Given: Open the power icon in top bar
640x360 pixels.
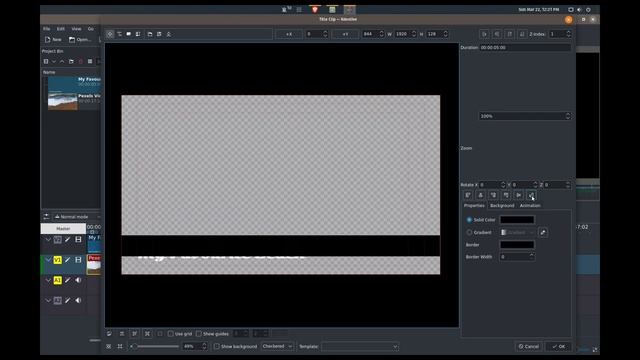Looking at the screenshot, I should point(588,9).
